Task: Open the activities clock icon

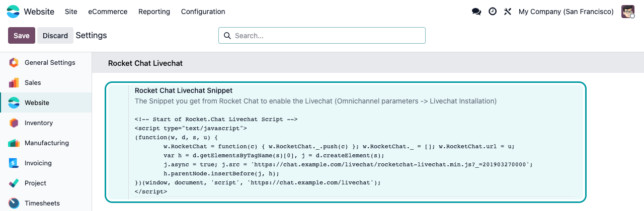Action: click(x=493, y=12)
